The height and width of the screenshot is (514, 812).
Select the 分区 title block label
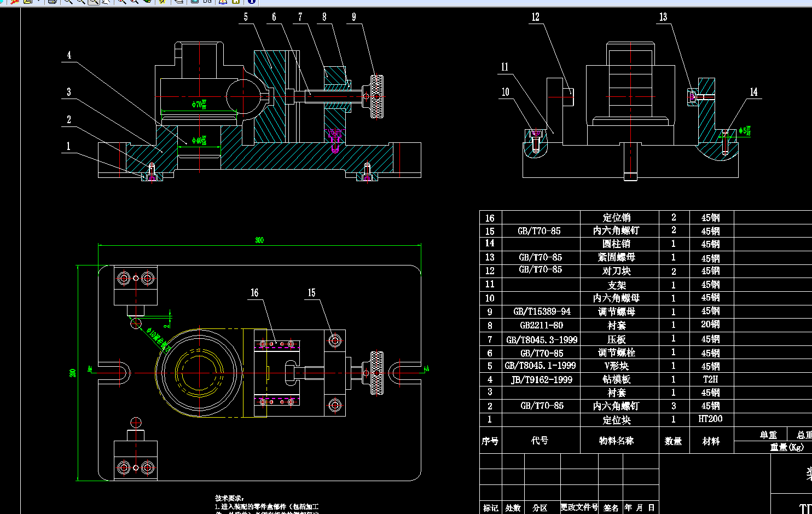tap(540, 508)
